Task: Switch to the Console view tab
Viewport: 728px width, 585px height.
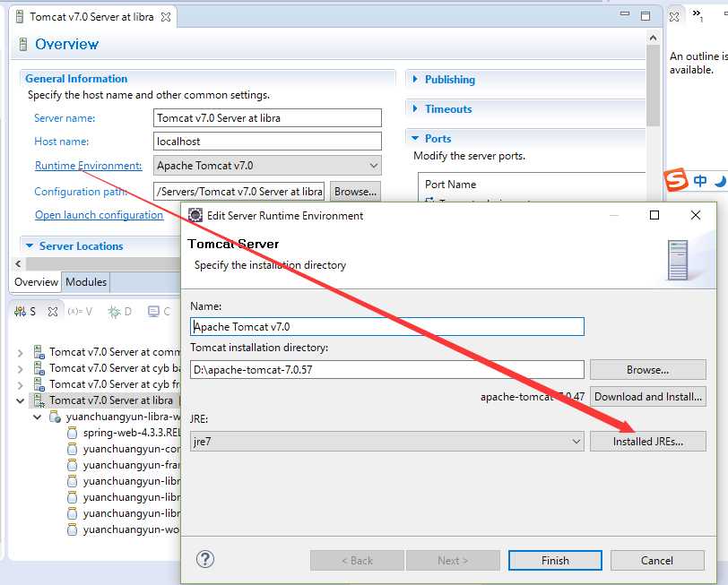Action: (x=160, y=311)
